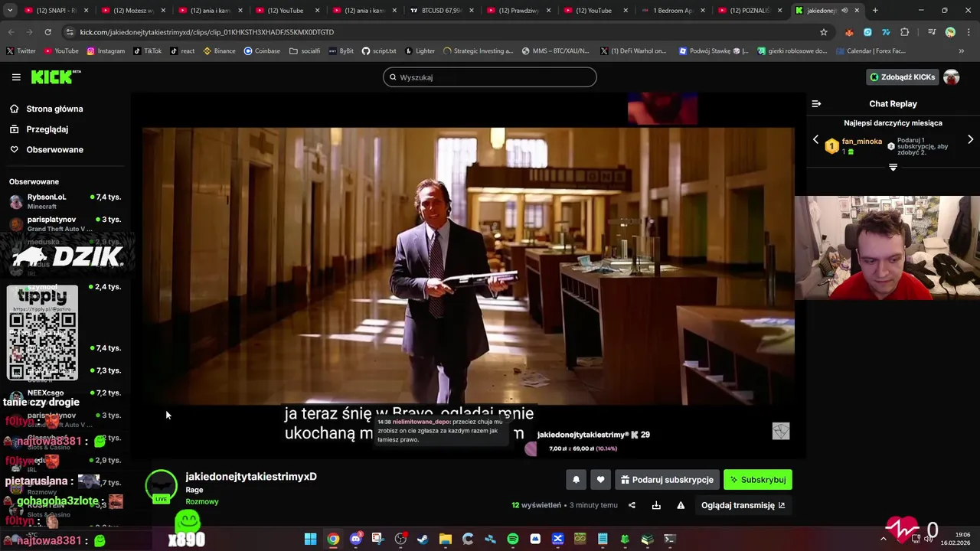Collapse the Chat Replay panel
Screen dimensions: 980x551
[816, 103]
